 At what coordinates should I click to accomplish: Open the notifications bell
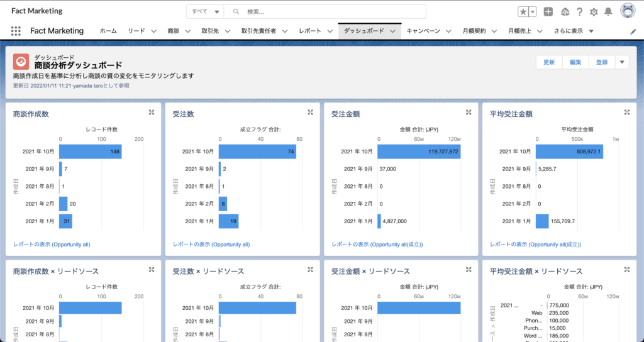tap(608, 12)
